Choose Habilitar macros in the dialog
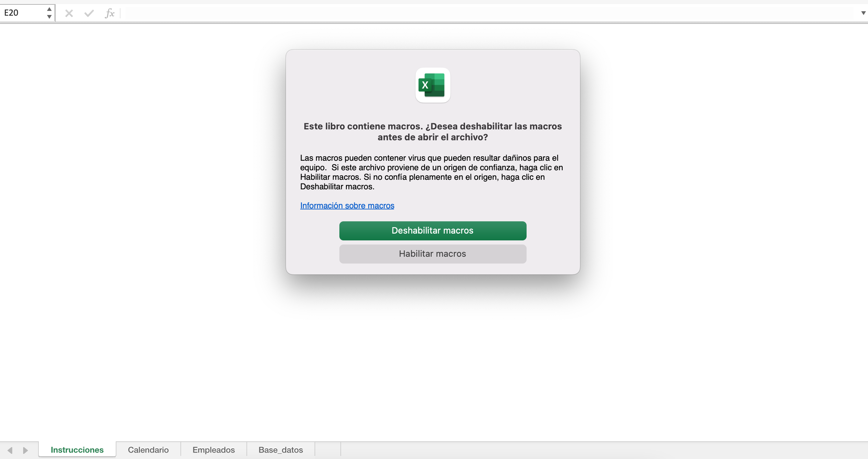 click(x=433, y=254)
